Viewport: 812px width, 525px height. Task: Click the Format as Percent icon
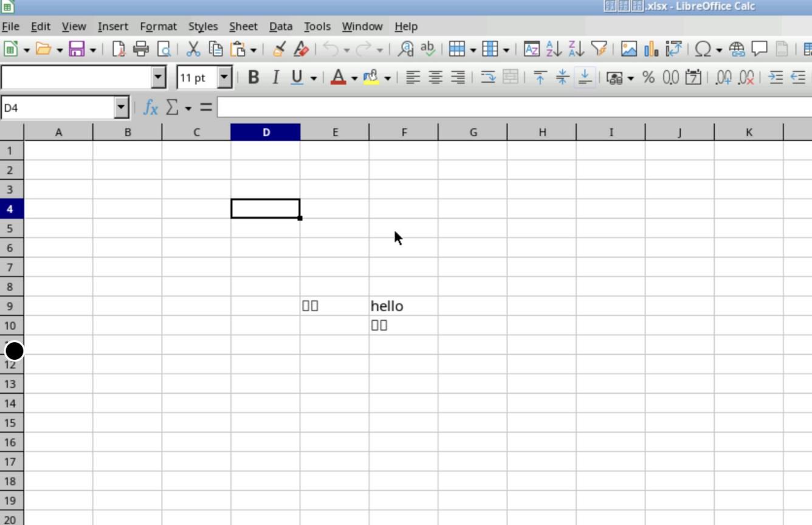tap(649, 78)
